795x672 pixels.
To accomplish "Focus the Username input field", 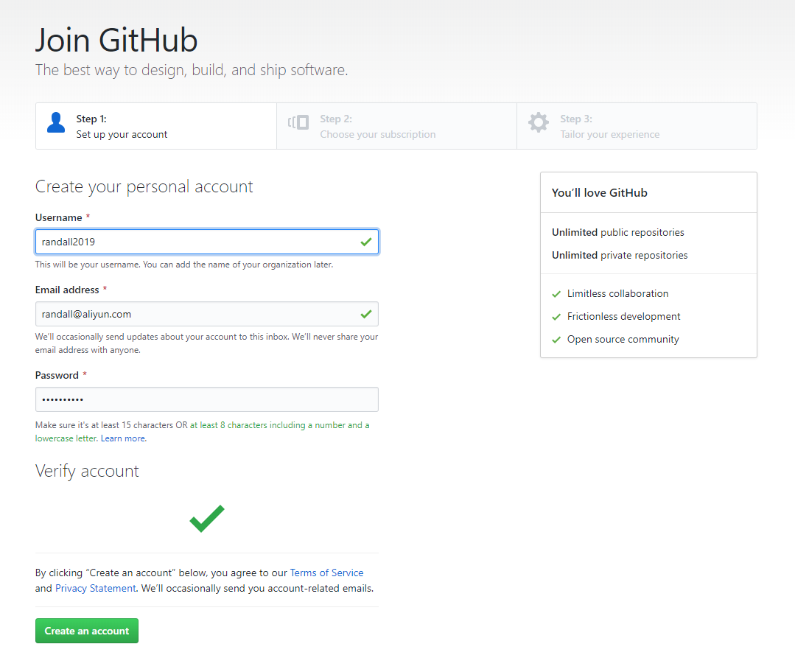I will [x=207, y=242].
